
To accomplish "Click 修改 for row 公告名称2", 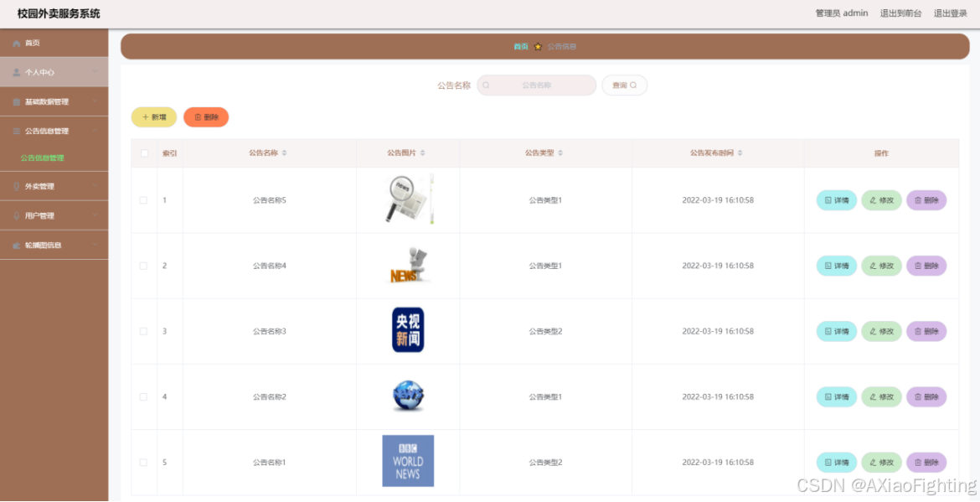I will (x=881, y=397).
